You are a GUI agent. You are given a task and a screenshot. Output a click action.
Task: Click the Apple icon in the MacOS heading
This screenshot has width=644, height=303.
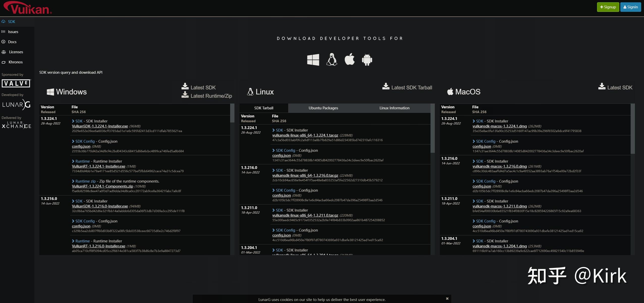point(450,91)
